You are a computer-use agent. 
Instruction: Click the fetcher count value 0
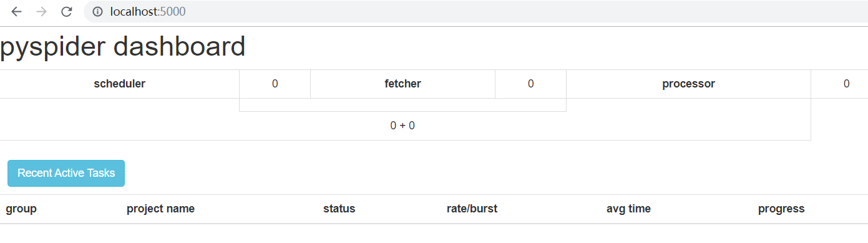click(x=530, y=84)
